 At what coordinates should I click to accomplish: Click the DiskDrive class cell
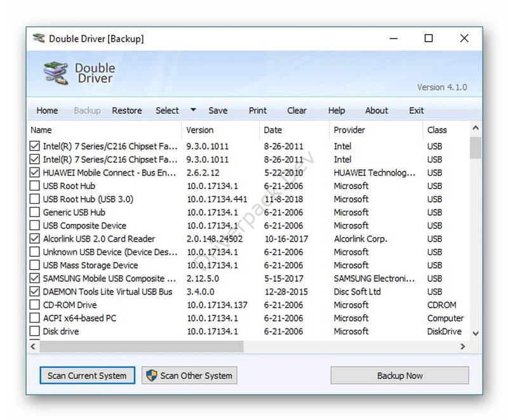(x=444, y=331)
